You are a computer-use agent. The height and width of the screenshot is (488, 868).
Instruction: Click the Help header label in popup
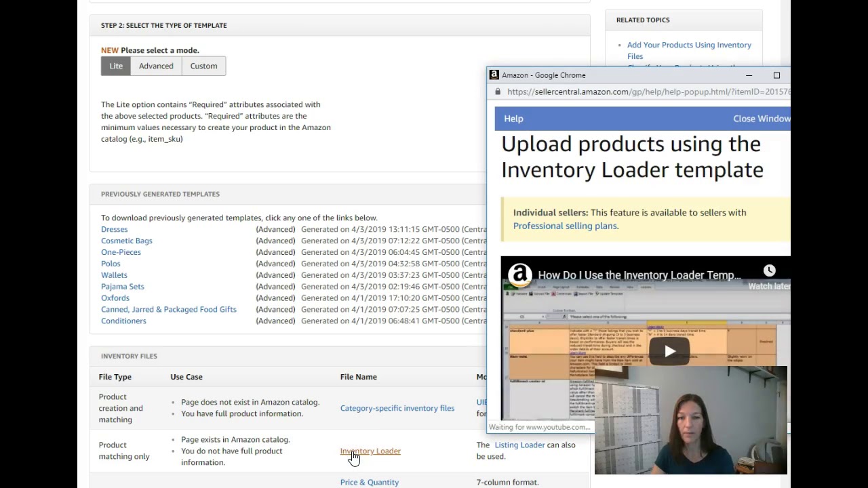[x=513, y=119]
